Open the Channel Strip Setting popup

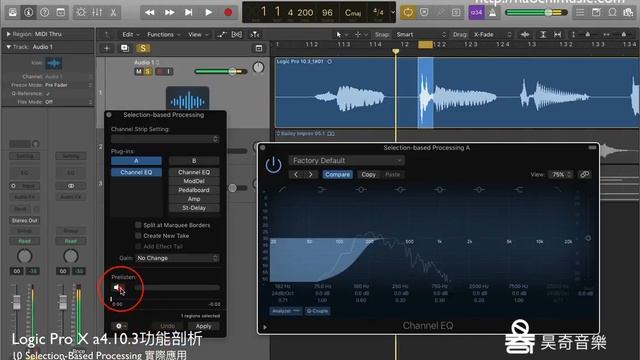point(165,139)
